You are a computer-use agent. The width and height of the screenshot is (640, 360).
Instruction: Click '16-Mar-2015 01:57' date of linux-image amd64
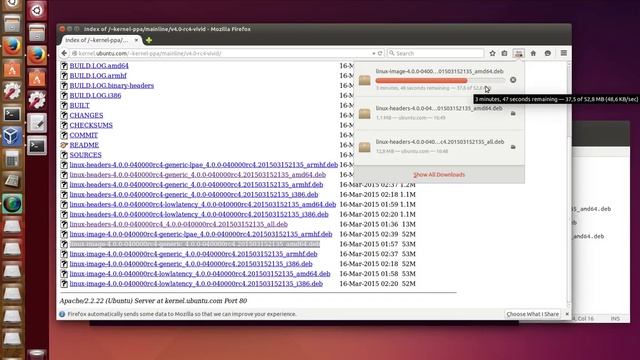tap(369, 244)
